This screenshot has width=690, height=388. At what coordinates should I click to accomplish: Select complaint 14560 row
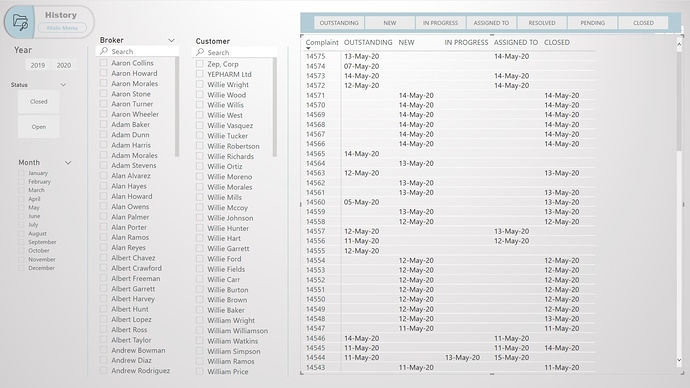click(x=449, y=202)
